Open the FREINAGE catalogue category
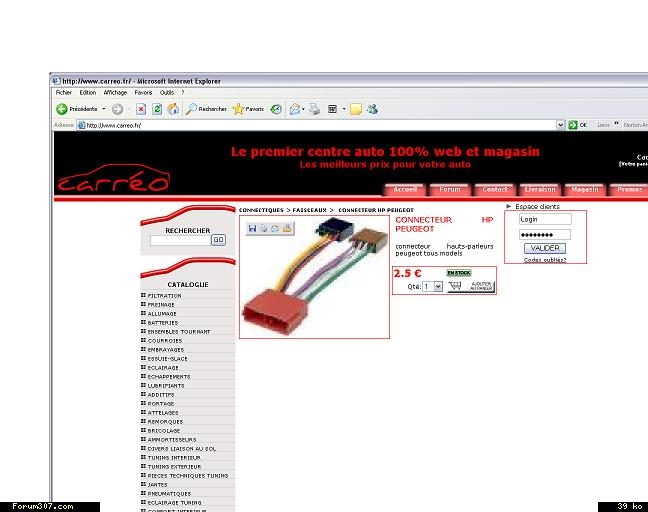Viewport: 648px width, 512px height. (x=162, y=305)
